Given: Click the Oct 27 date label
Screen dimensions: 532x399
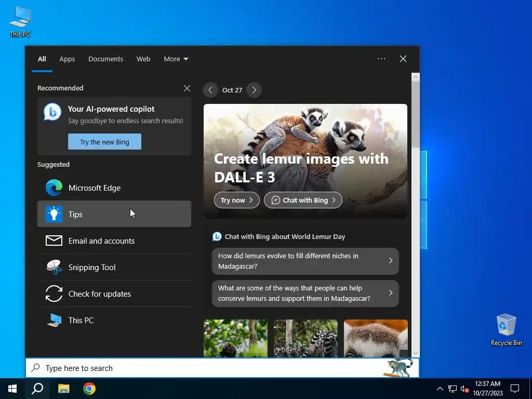Looking at the screenshot, I should point(232,90).
